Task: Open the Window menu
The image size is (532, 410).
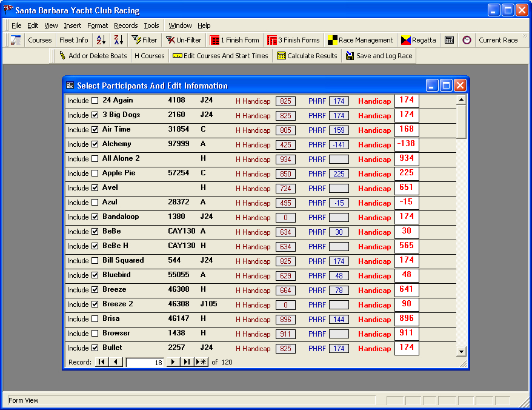Action: click(x=180, y=25)
